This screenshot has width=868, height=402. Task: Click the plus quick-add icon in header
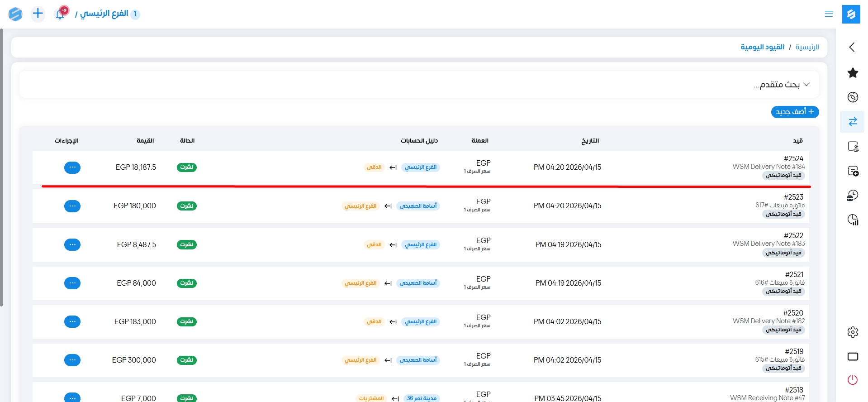(x=38, y=14)
